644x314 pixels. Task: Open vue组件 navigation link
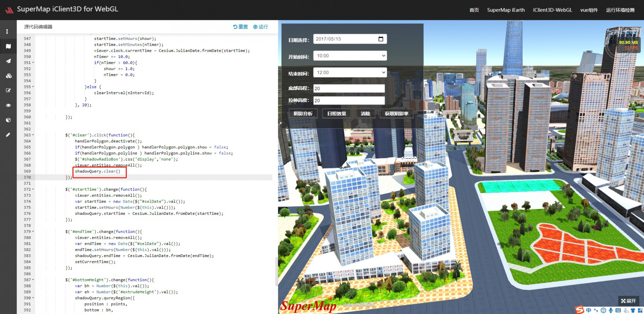click(589, 10)
